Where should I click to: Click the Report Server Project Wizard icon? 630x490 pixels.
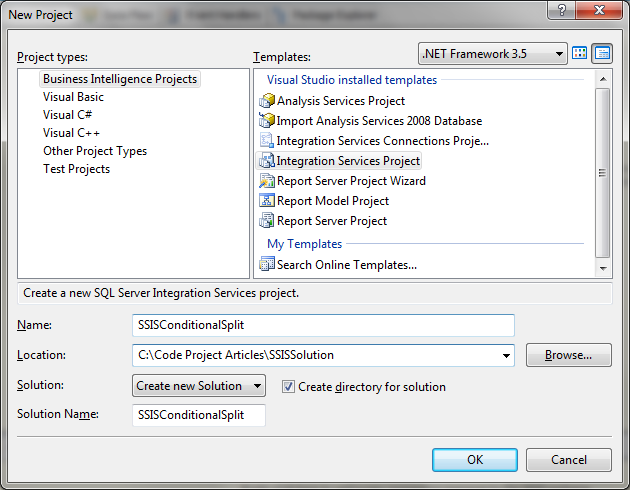267,181
